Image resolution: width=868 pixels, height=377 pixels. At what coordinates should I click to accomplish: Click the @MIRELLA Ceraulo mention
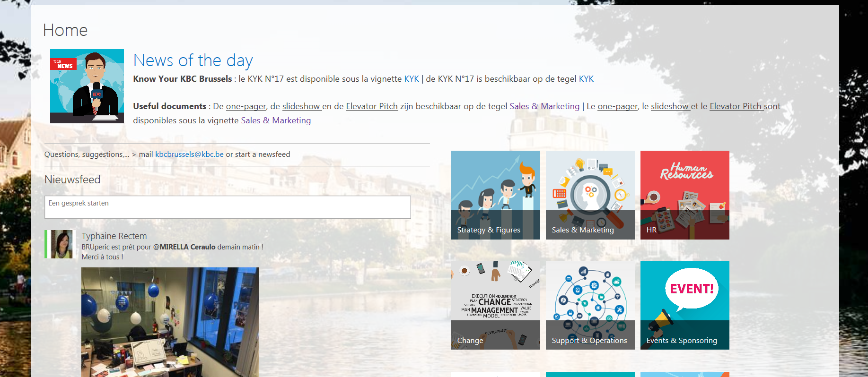click(x=184, y=247)
